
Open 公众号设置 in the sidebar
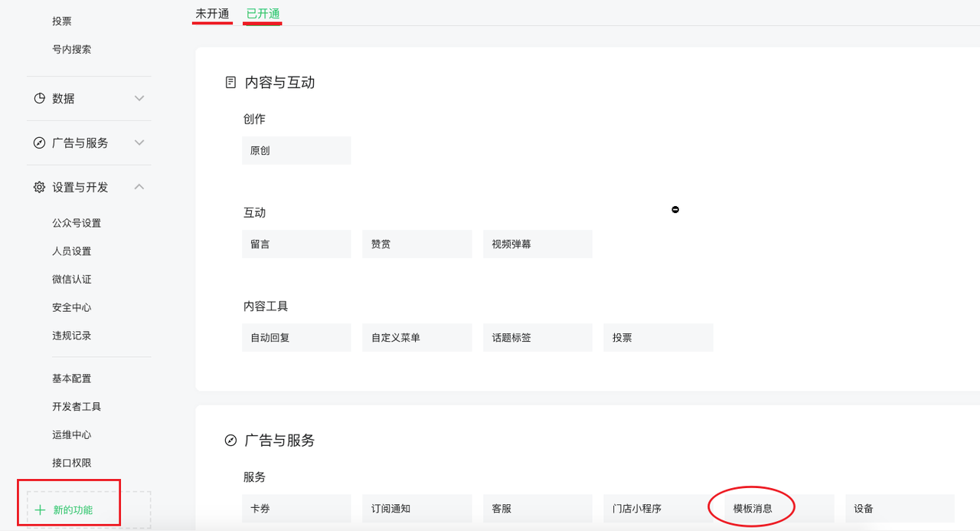[x=77, y=224]
